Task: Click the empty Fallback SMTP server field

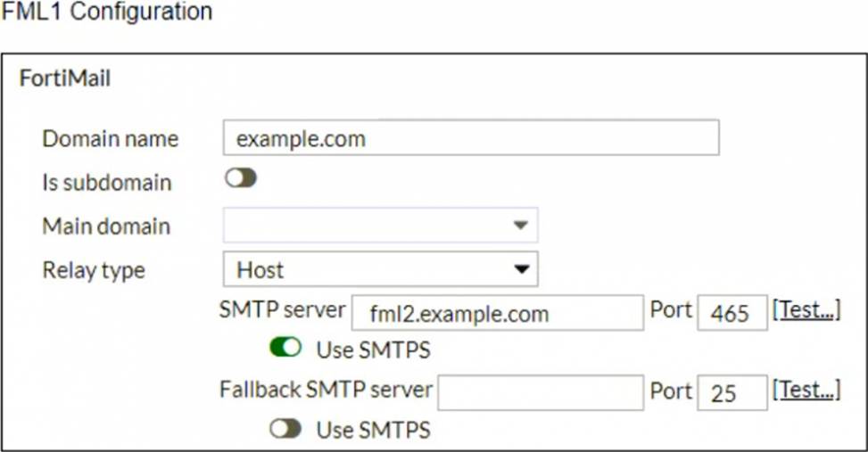Action: pos(541,393)
